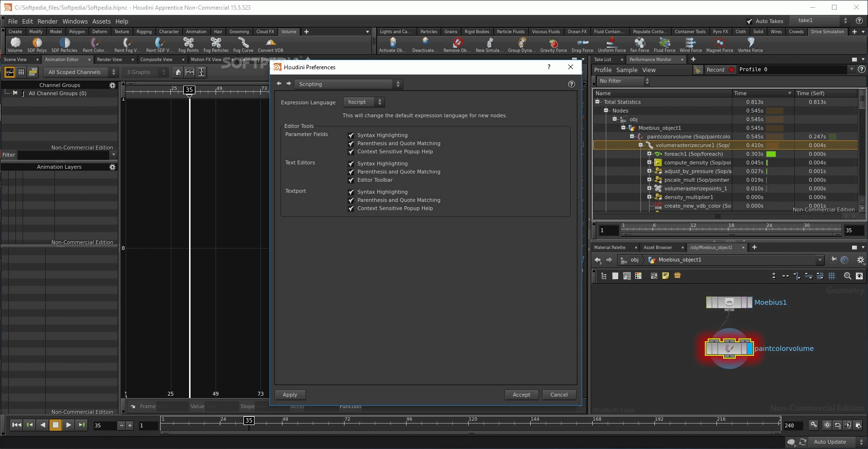
Task: Click the Record button in Performance Monitor
Action: coord(720,70)
